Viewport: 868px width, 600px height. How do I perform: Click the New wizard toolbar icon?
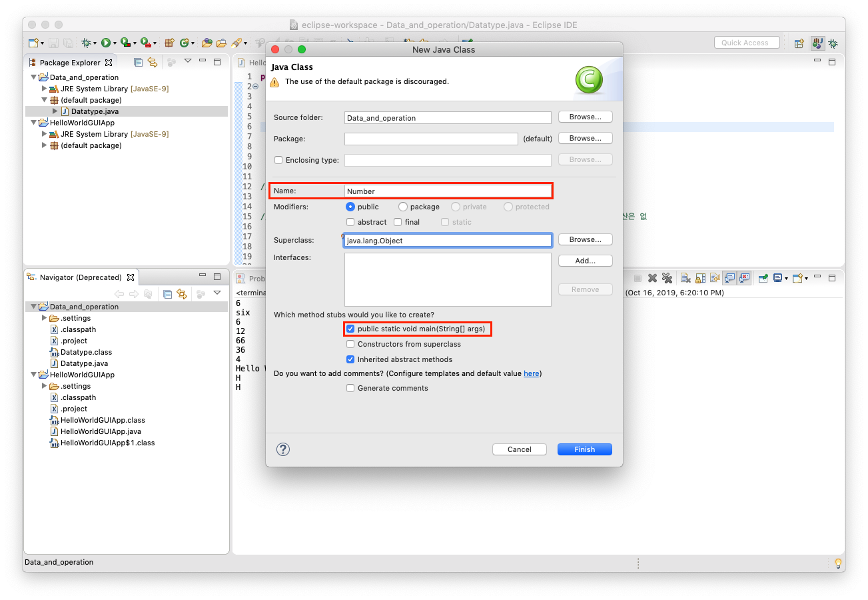[33, 43]
